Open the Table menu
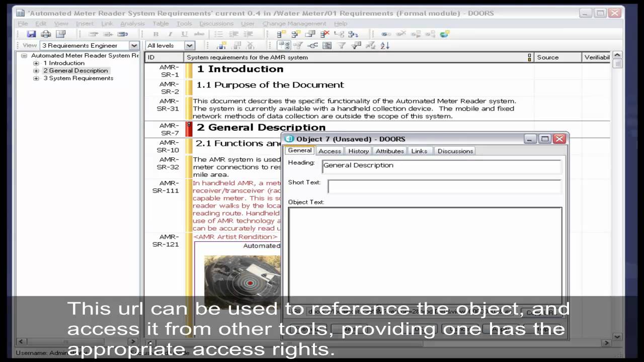The image size is (644, 362). (x=160, y=24)
